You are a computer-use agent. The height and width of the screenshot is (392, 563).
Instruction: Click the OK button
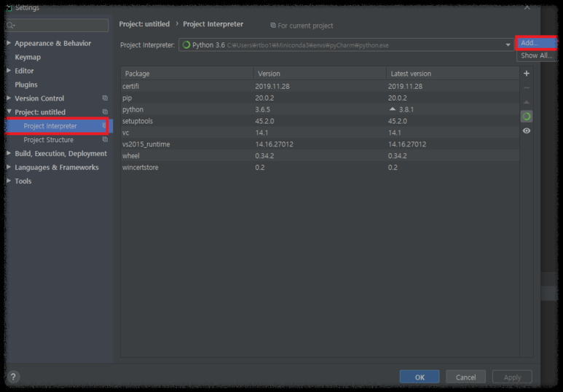[420, 377]
